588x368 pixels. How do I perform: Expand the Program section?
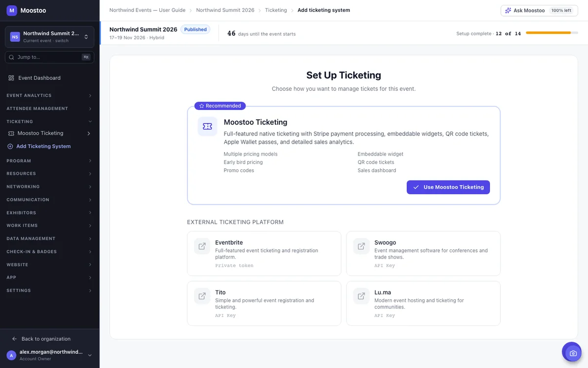click(49, 161)
